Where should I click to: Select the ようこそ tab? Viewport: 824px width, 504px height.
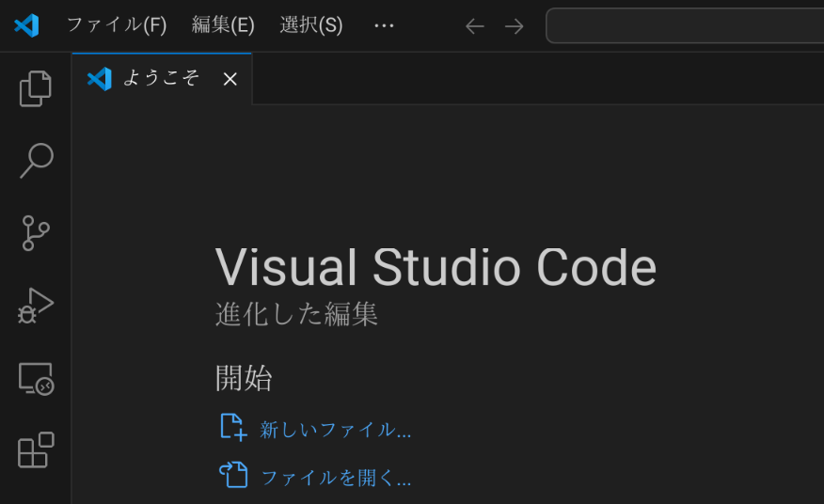coord(162,79)
